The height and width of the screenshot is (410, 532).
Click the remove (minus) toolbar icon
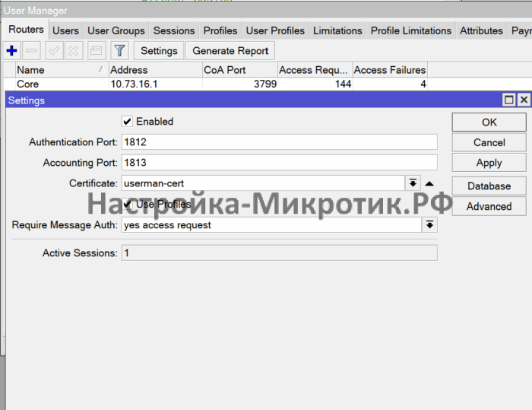(x=32, y=51)
